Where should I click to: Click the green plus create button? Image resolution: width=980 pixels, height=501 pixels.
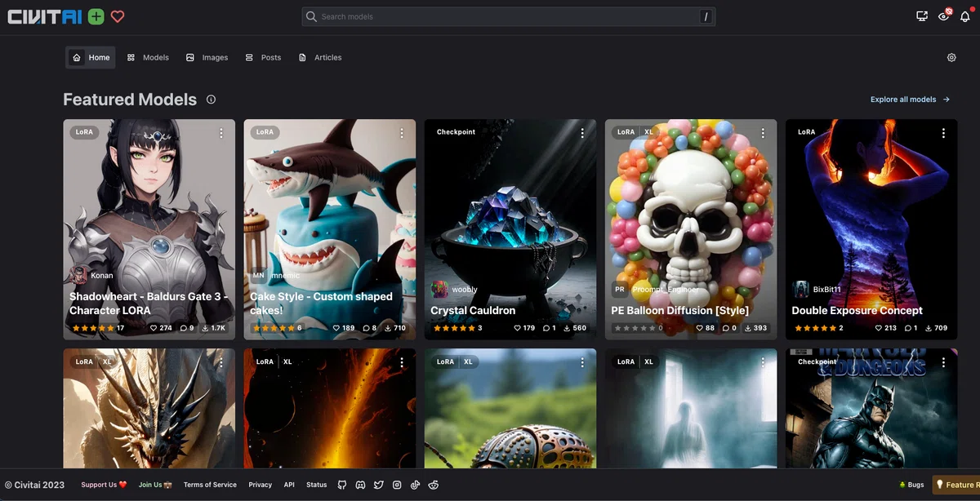tap(96, 16)
